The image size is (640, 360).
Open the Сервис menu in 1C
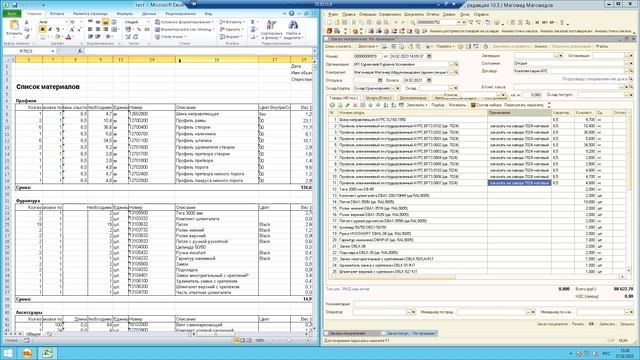point(449,14)
